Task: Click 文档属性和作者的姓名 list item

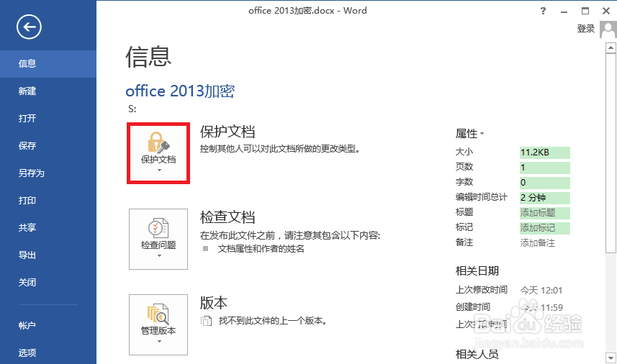Action: (261, 249)
